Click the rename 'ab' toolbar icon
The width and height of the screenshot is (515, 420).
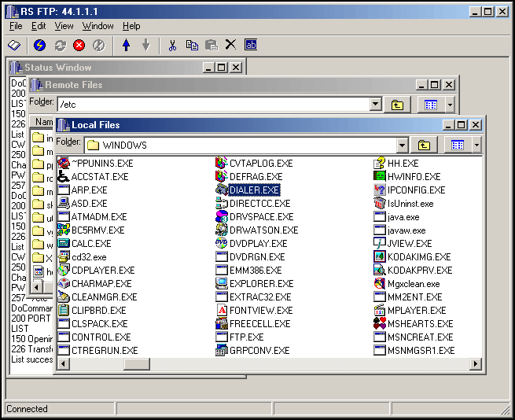point(251,44)
